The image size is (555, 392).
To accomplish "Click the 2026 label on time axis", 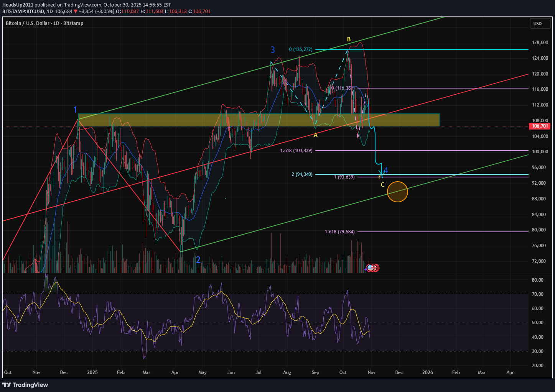I will coord(427,372).
